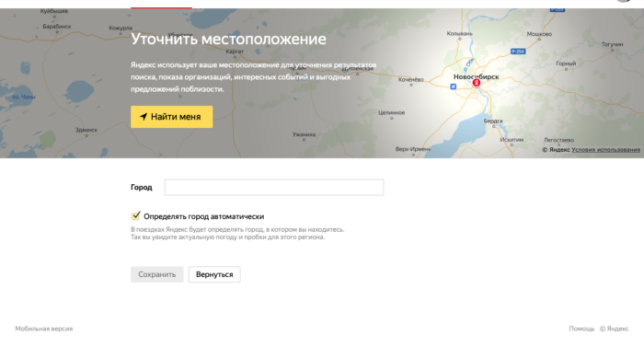Click the Сохранить button

157,274
